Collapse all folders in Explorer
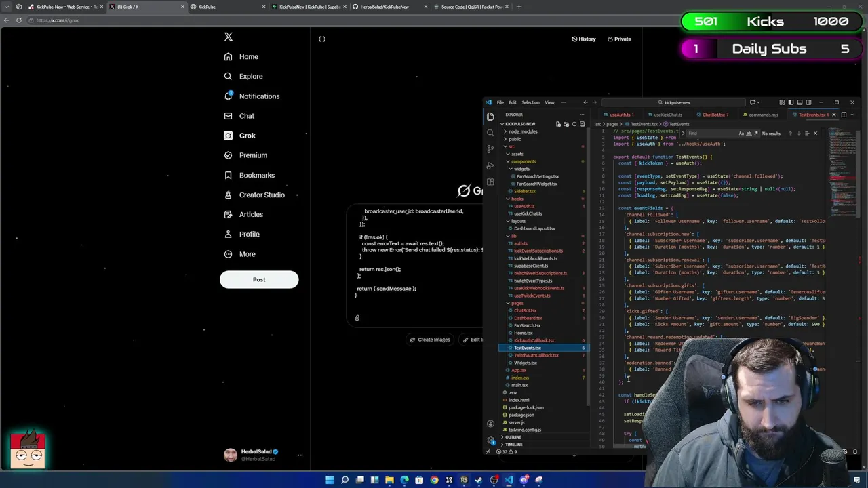 coord(583,124)
